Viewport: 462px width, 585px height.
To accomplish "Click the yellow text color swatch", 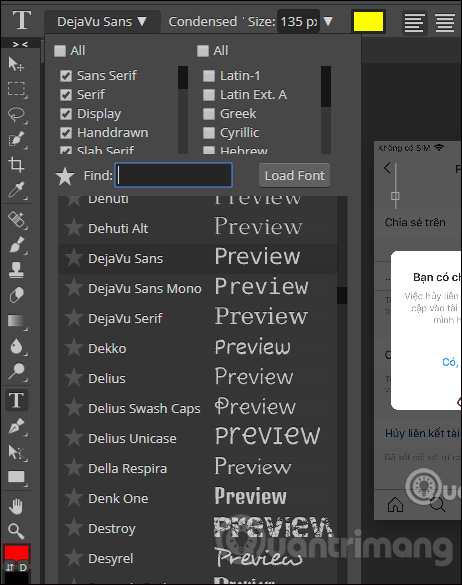I will [x=368, y=22].
